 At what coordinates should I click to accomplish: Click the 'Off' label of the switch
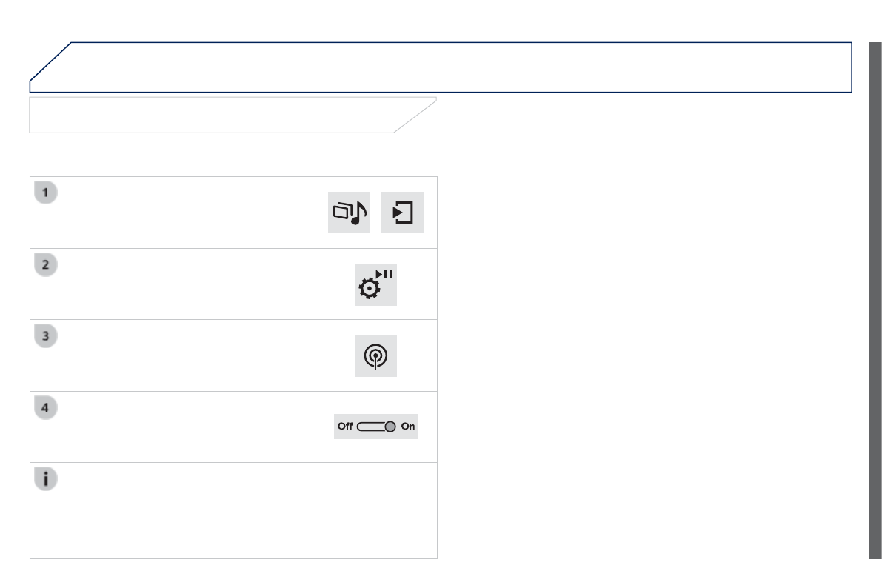coord(345,427)
